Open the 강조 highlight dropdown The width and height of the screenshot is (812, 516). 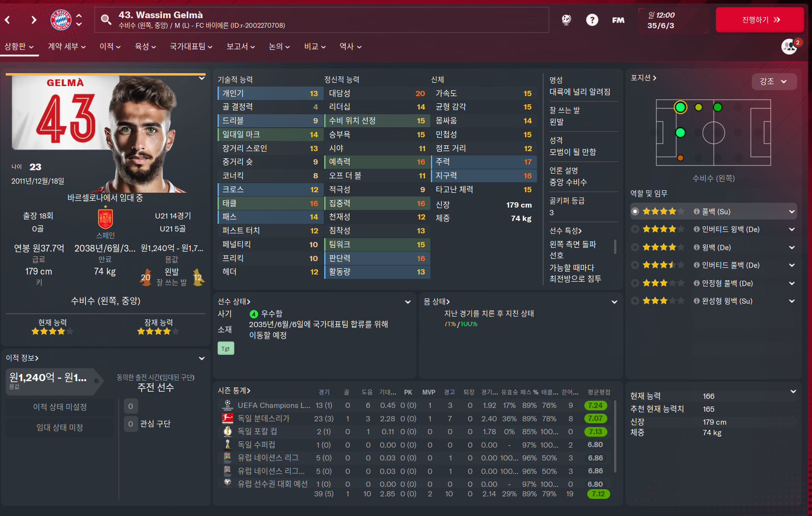(x=774, y=81)
